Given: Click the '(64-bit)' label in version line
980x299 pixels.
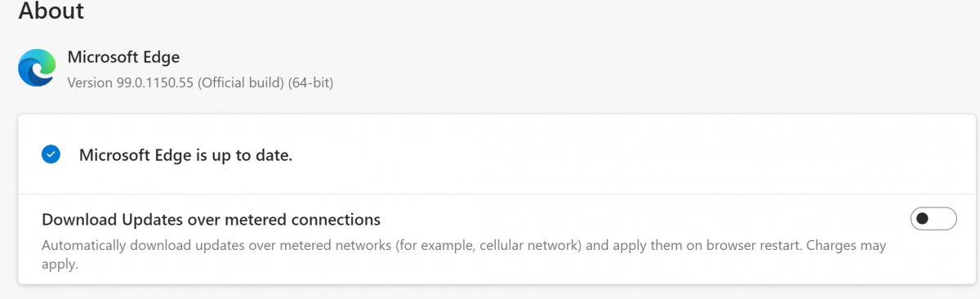Looking at the screenshot, I should [x=310, y=83].
